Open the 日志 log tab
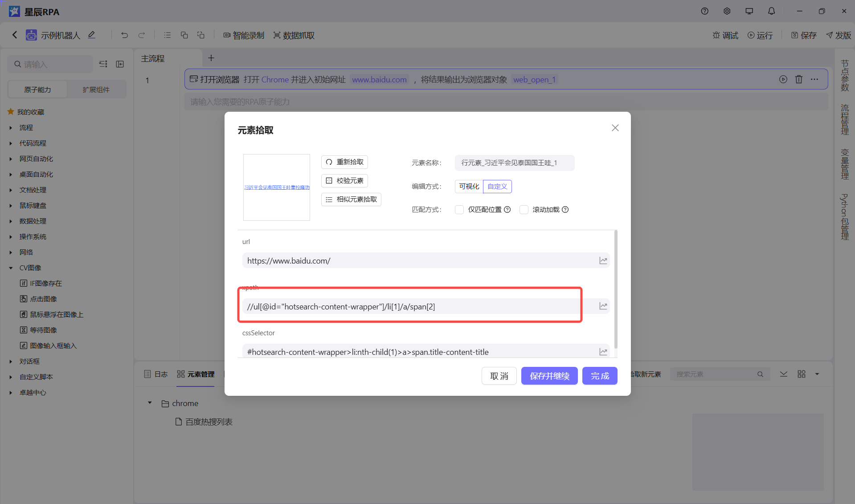The height and width of the screenshot is (504, 855). click(x=156, y=374)
